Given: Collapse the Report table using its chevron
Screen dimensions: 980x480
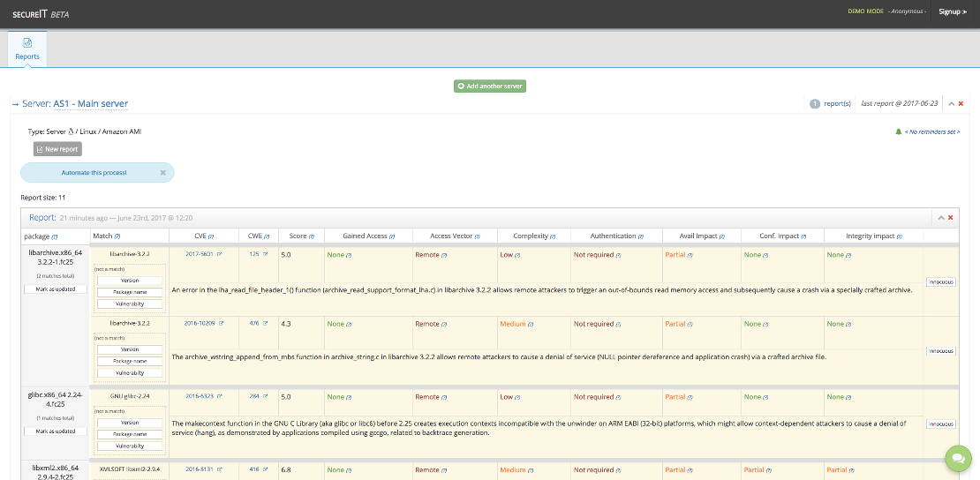Looking at the screenshot, I should click(x=941, y=218).
